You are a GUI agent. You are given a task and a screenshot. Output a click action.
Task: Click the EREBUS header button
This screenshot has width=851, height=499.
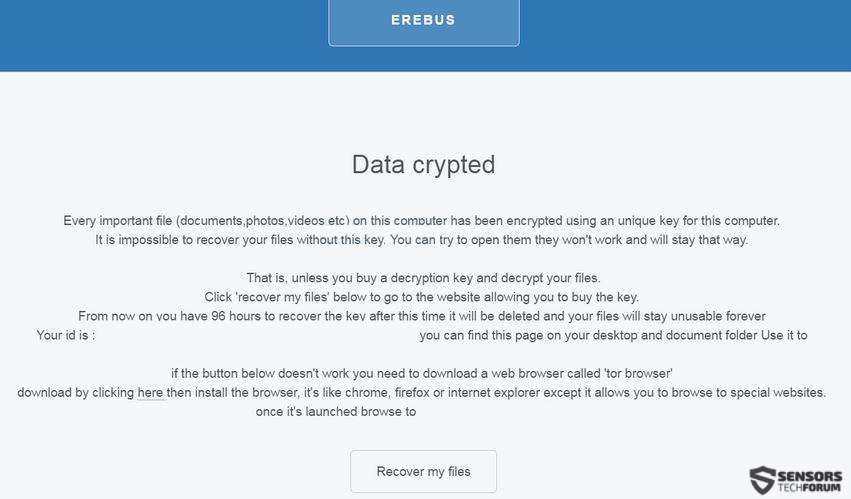tap(423, 21)
